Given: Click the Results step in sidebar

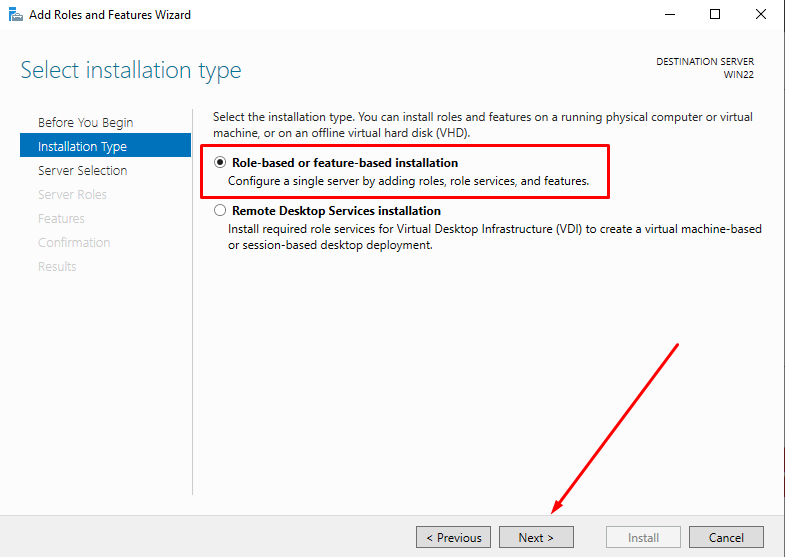Looking at the screenshot, I should pyautogui.click(x=57, y=266).
